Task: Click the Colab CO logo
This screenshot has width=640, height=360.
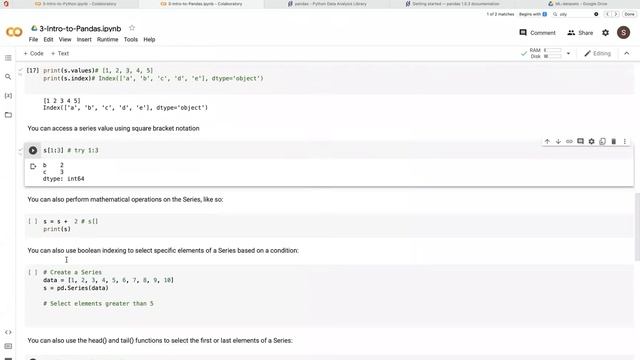Action: tap(14, 32)
